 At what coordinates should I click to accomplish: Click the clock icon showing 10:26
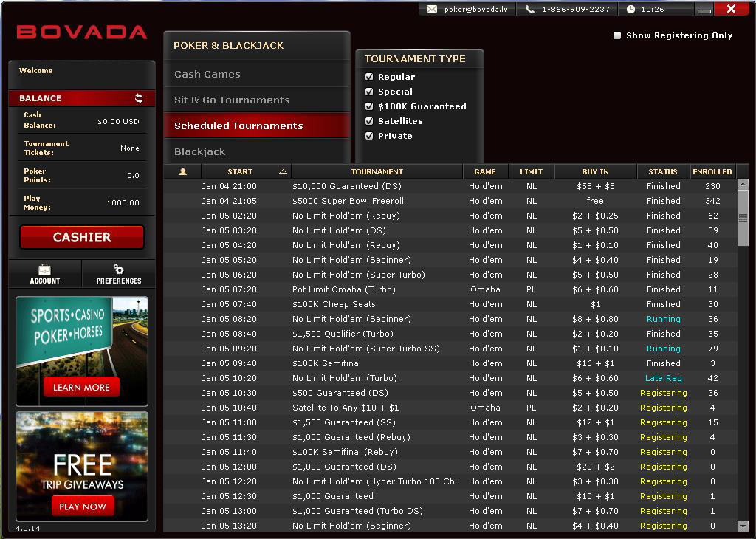point(630,9)
